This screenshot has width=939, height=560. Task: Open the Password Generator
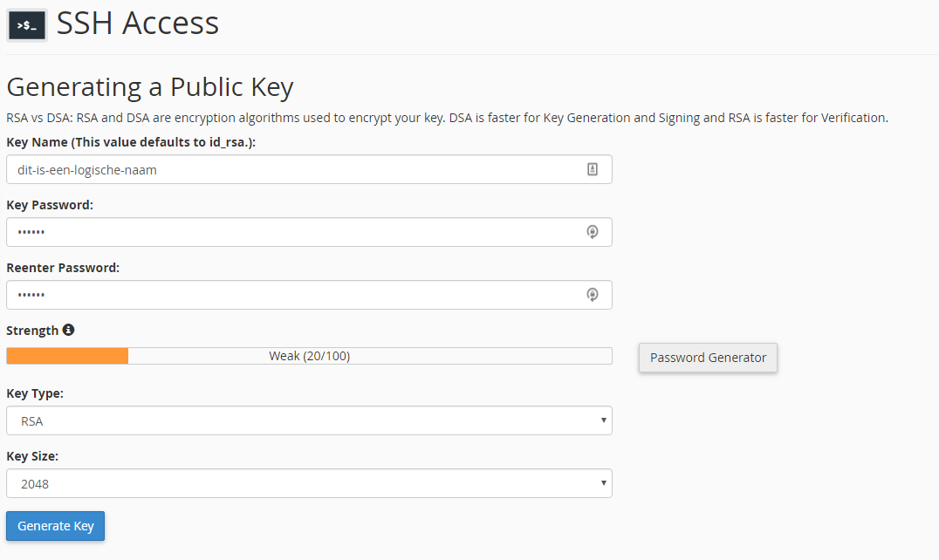pos(708,358)
